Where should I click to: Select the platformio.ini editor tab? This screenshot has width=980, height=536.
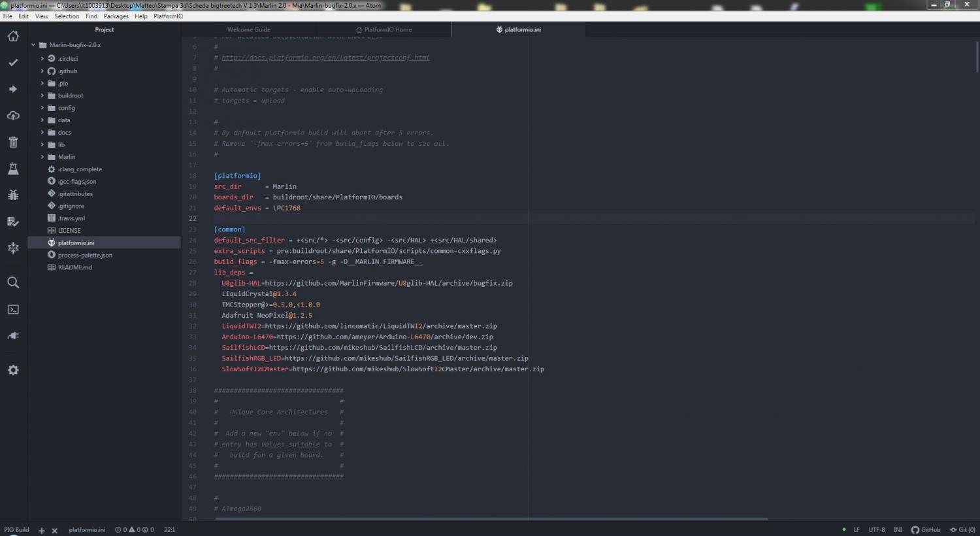518,29
